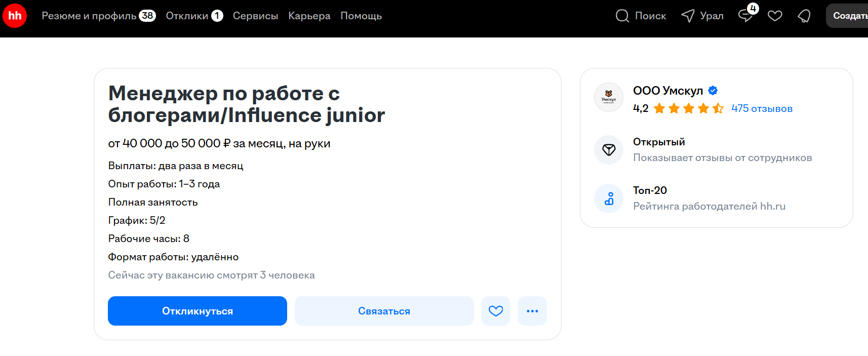
Task: Open the hh logo home page
Action: tap(15, 16)
